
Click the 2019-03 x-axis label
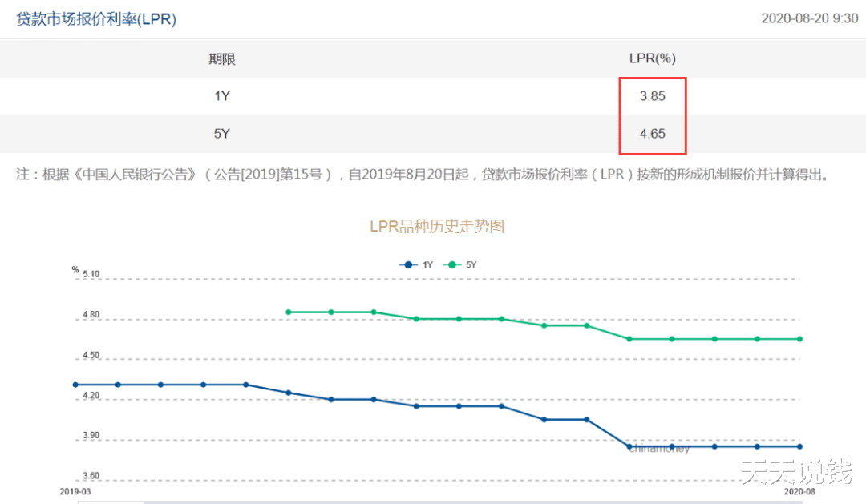[x=75, y=491]
